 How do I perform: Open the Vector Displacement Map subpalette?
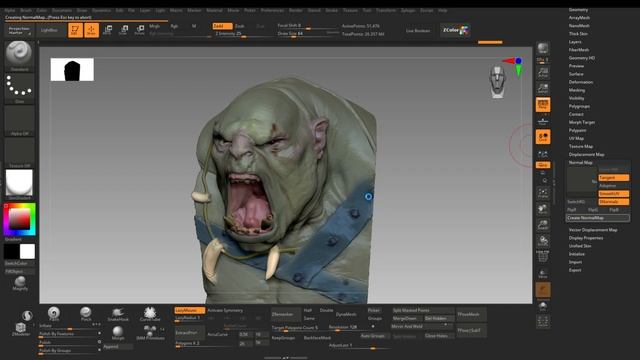[x=593, y=230]
